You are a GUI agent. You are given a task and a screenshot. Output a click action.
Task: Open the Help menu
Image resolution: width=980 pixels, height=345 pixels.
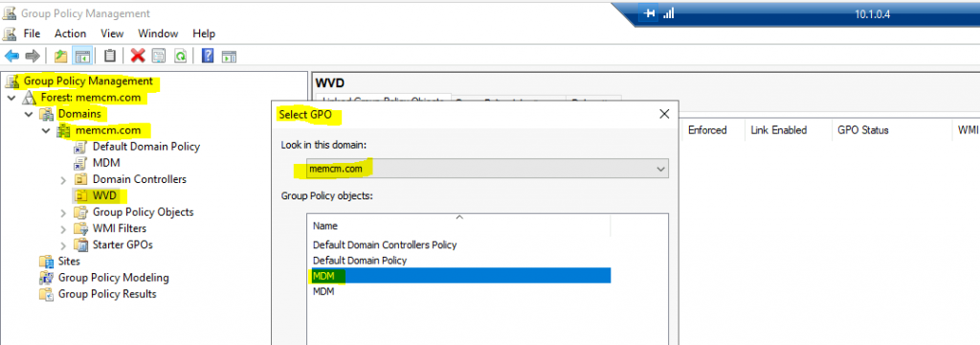pyautogui.click(x=204, y=34)
